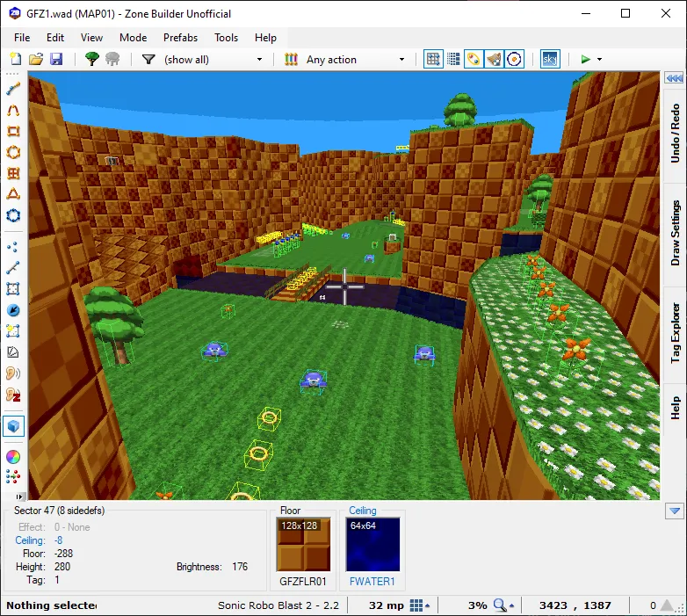Open the Tag Explorer side tab

(x=675, y=334)
